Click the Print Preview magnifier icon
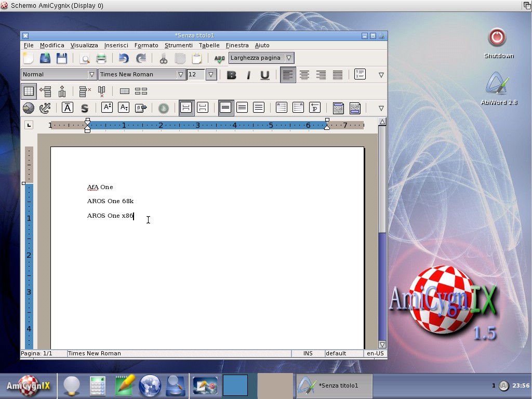Image resolution: width=532 pixels, height=399 pixels. tap(84, 58)
